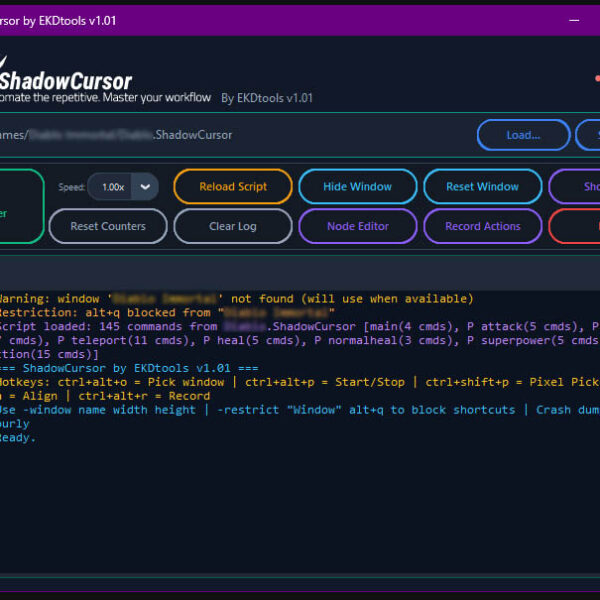Clear the log output
Image resolution: width=600 pixels, height=600 pixels.
pos(233,226)
